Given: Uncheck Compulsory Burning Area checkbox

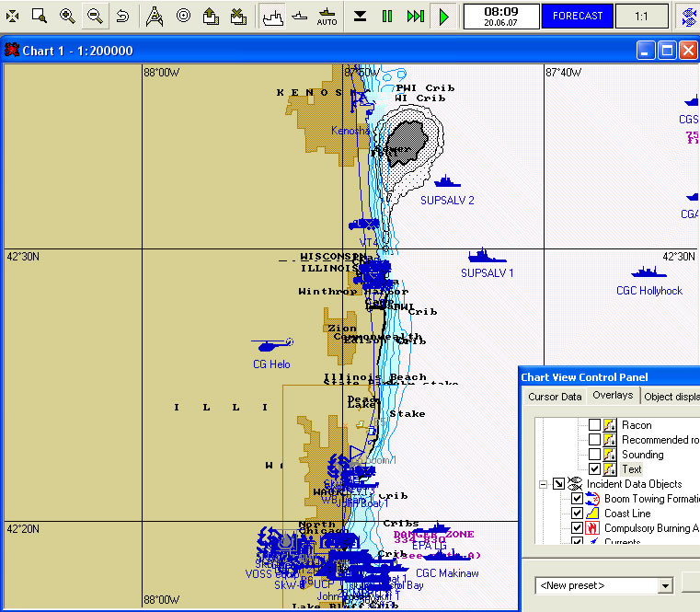Looking at the screenshot, I should pos(577,528).
